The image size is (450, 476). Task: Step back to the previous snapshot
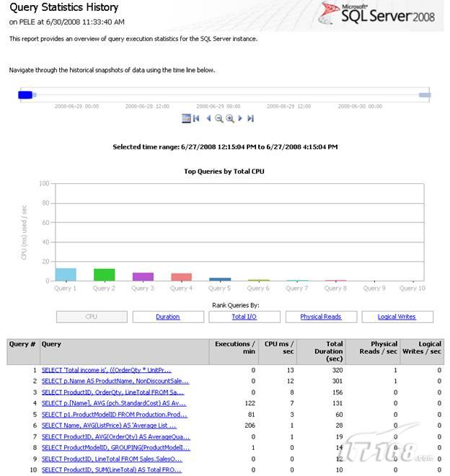(x=208, y=118)
